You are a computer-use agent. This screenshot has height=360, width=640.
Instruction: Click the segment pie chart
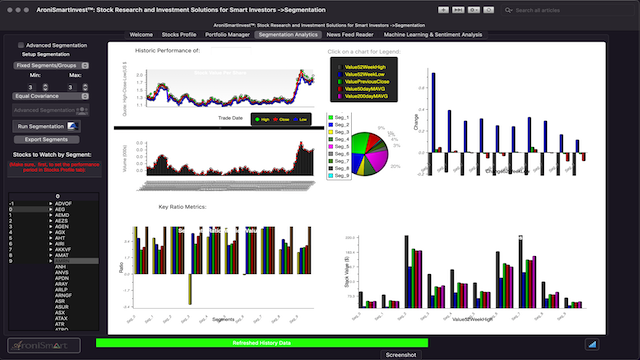click(x=369, y=154)
